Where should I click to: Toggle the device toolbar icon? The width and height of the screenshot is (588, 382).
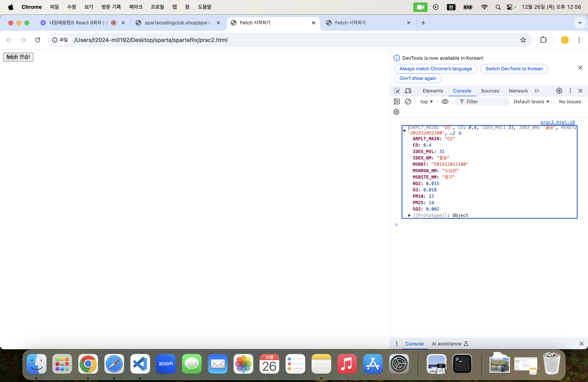[408, 91]
